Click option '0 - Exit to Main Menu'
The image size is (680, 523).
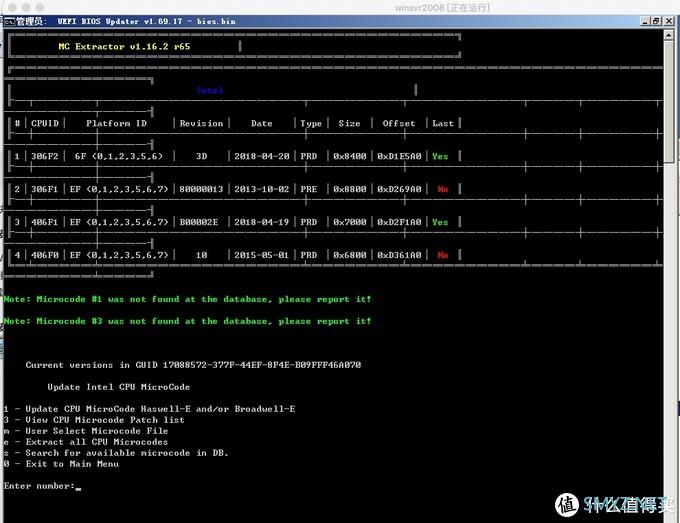[61, 464]
